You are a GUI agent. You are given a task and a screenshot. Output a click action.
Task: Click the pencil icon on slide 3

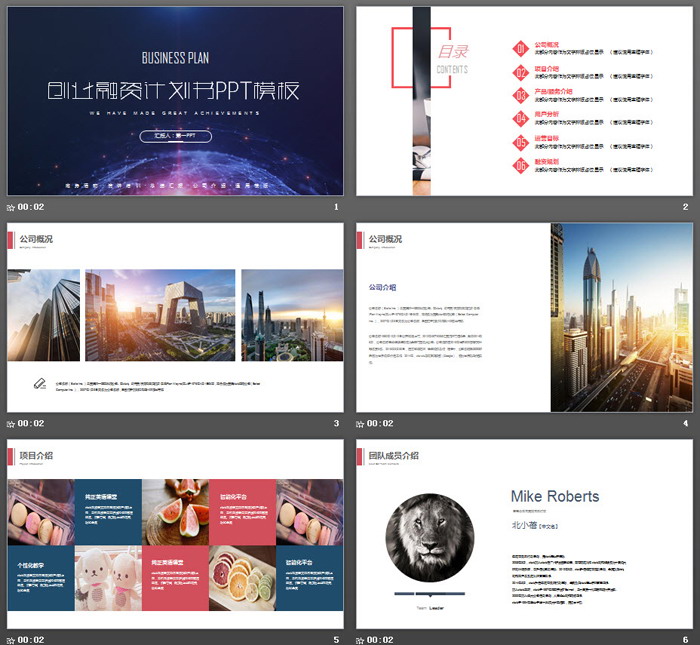tap(39, 383)
